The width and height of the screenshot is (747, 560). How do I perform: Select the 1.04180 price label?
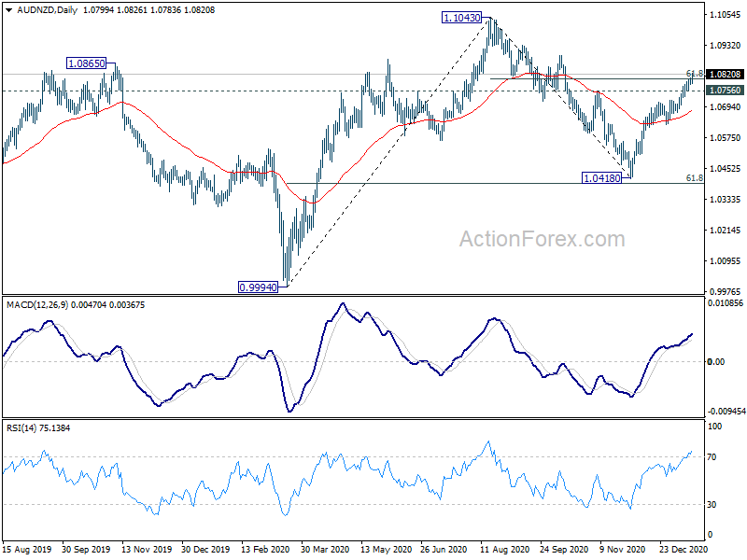[601, 178]
